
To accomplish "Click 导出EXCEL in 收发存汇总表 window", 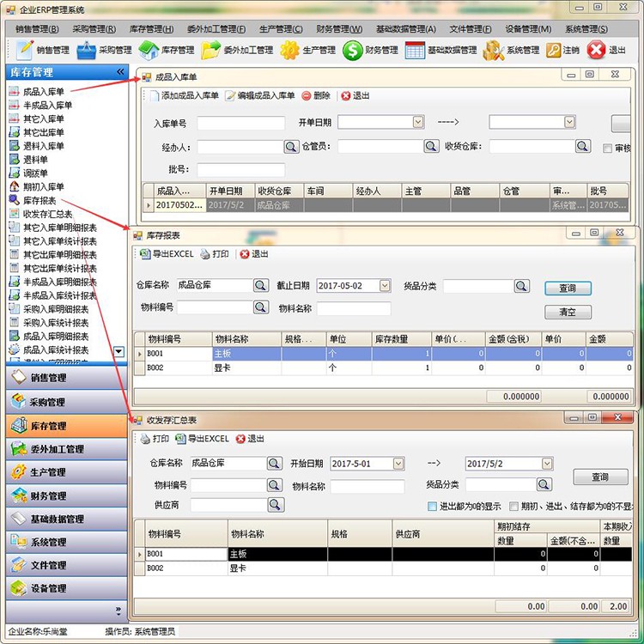I will coord(202,439).
